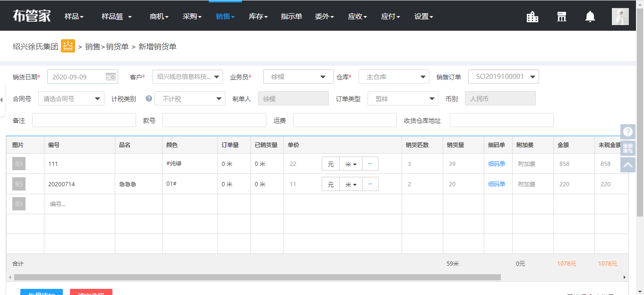The height and width of the screenshot is (295, 644).
Task: Collapse the left side panel arrow
Action: 2,100
